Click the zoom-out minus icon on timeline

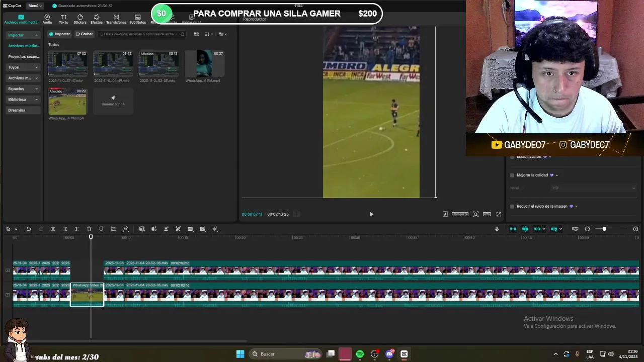pyautogui.click(x=587, y=229)
